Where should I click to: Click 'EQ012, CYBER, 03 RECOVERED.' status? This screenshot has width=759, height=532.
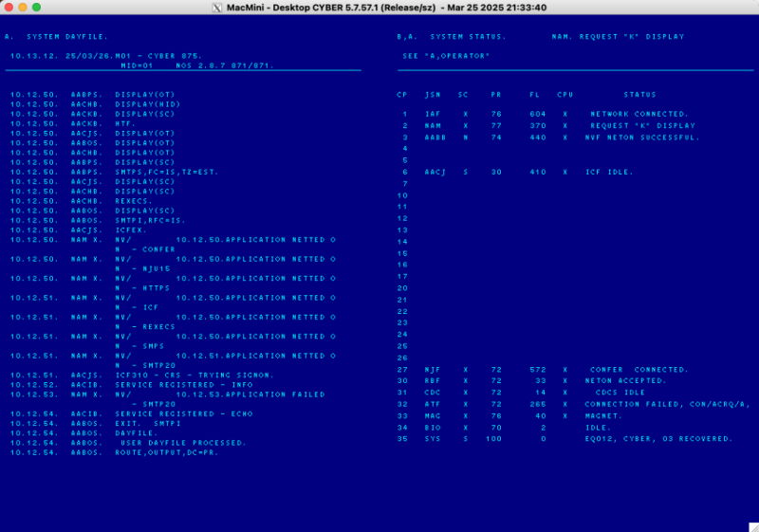tap(658, 439)
